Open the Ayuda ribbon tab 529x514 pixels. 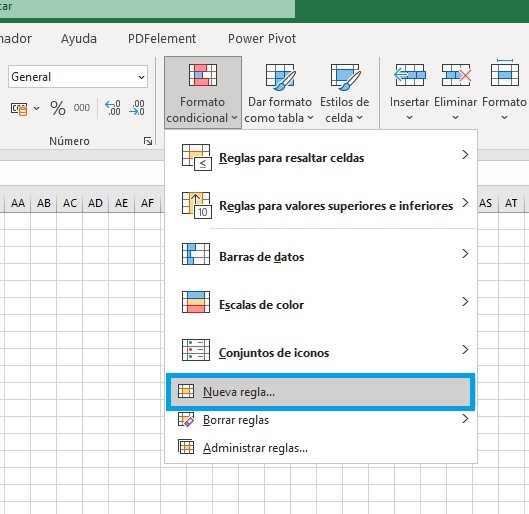point(79,39)
